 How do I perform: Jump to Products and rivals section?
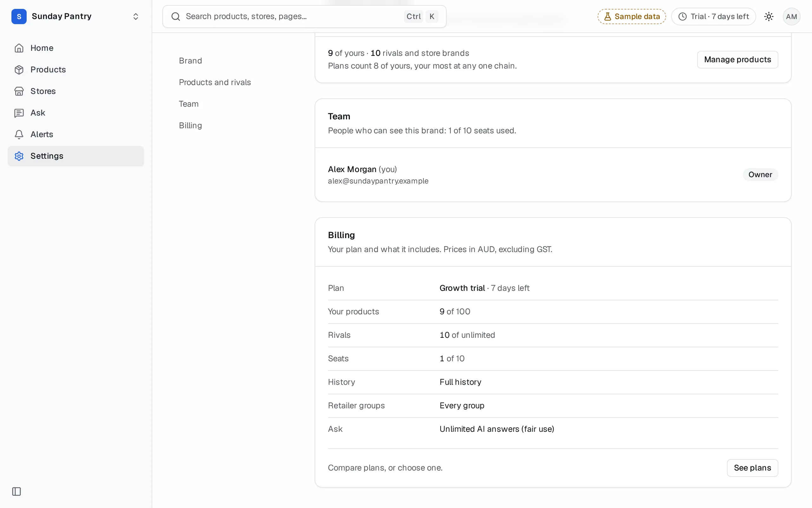point(215,82)
